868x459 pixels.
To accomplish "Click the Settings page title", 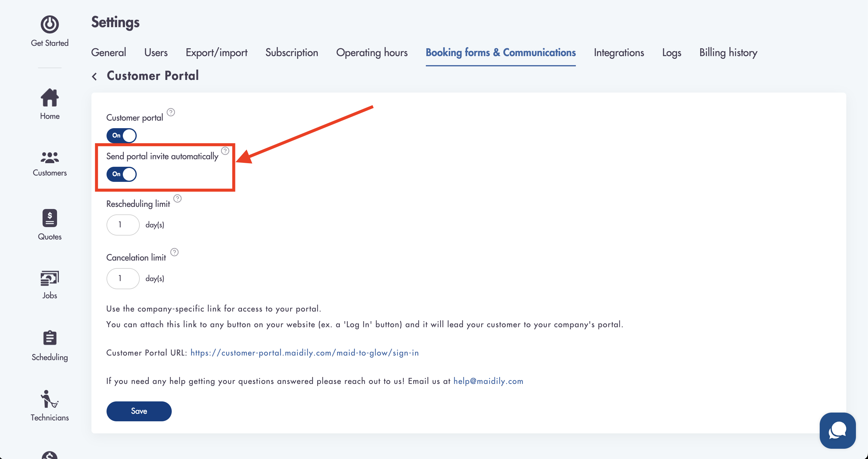I will coord(115,22).
